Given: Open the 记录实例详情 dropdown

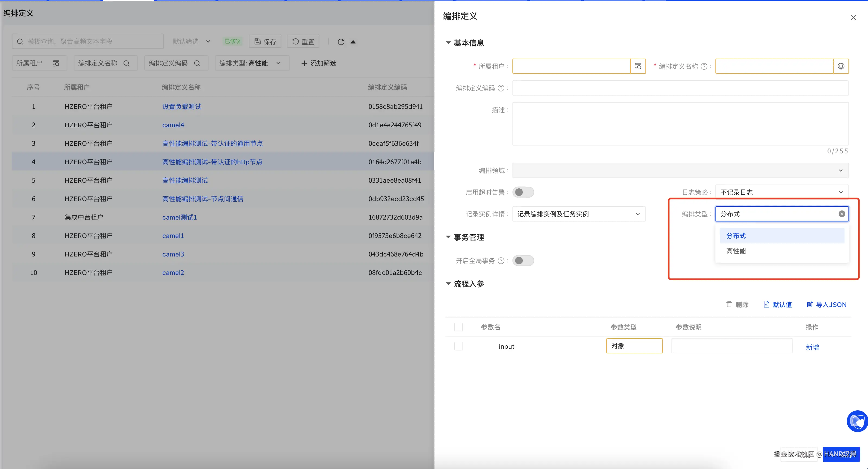Looking at the screenshot, I should click(x=579, y=214).
